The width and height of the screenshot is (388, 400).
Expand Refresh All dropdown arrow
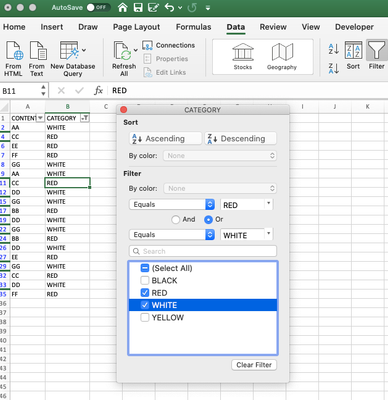point(136,50)
